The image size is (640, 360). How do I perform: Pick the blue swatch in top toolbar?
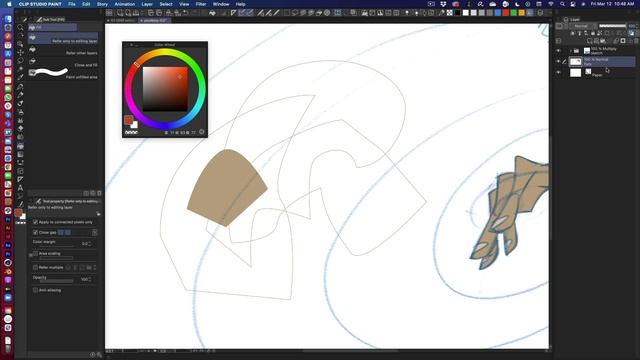click(x=498, y=13)
